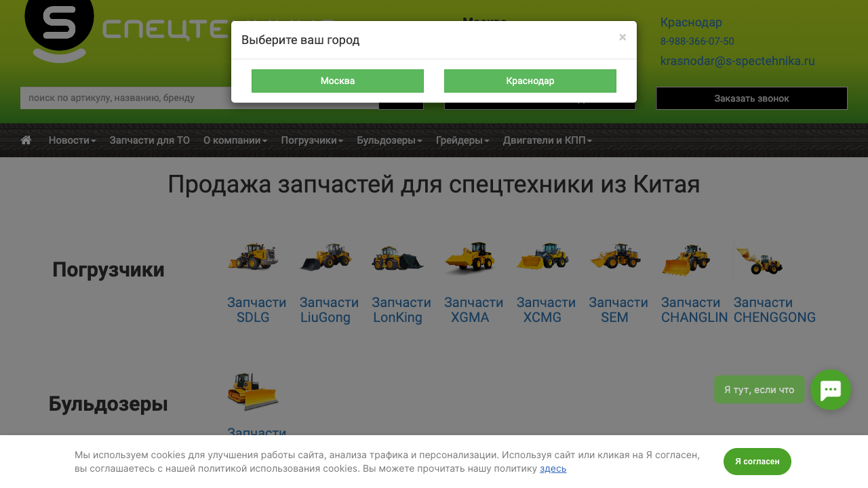
Task: Open Запчасти SEM link
Action: 618,310
